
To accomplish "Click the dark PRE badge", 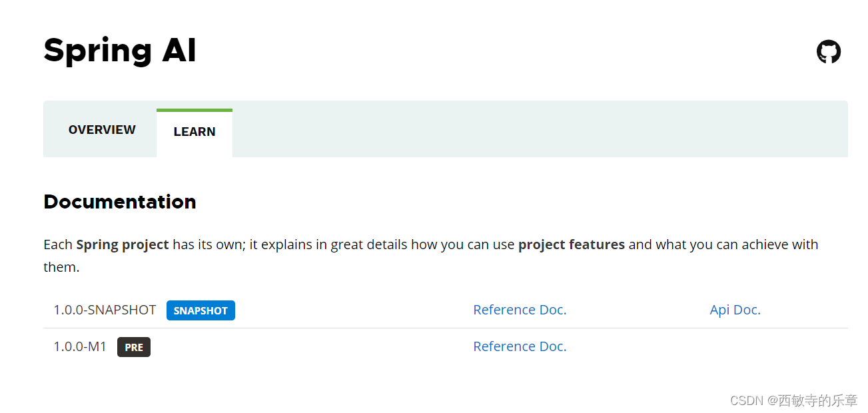I will [x=134, y=347].
